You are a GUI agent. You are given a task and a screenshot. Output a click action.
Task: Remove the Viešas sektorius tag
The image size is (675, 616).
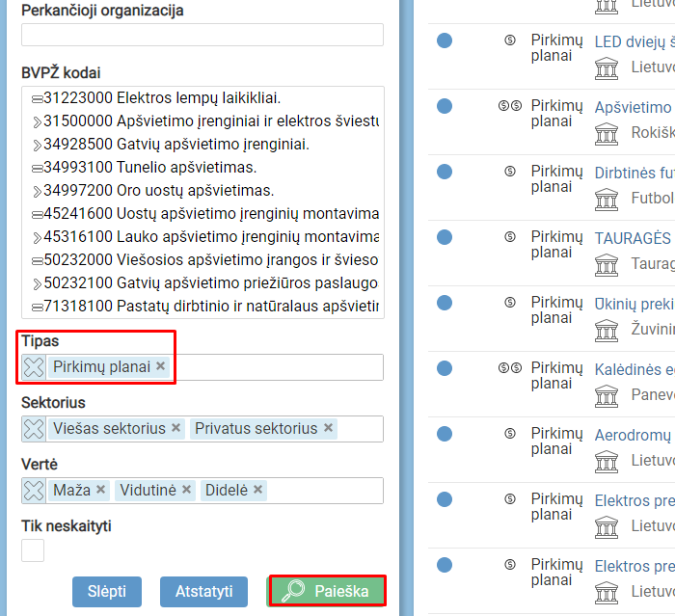(176, 428)
